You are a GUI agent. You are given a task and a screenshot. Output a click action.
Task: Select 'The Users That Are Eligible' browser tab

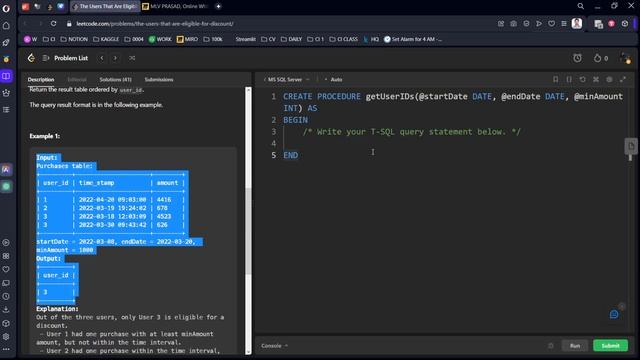pos(104,6)
